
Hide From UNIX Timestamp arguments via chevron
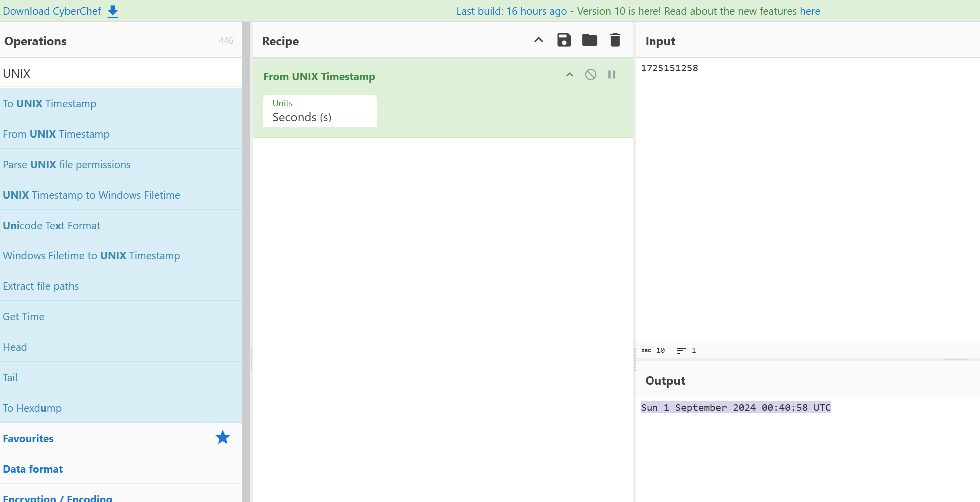pyautogui.click(x=569, y=75)
